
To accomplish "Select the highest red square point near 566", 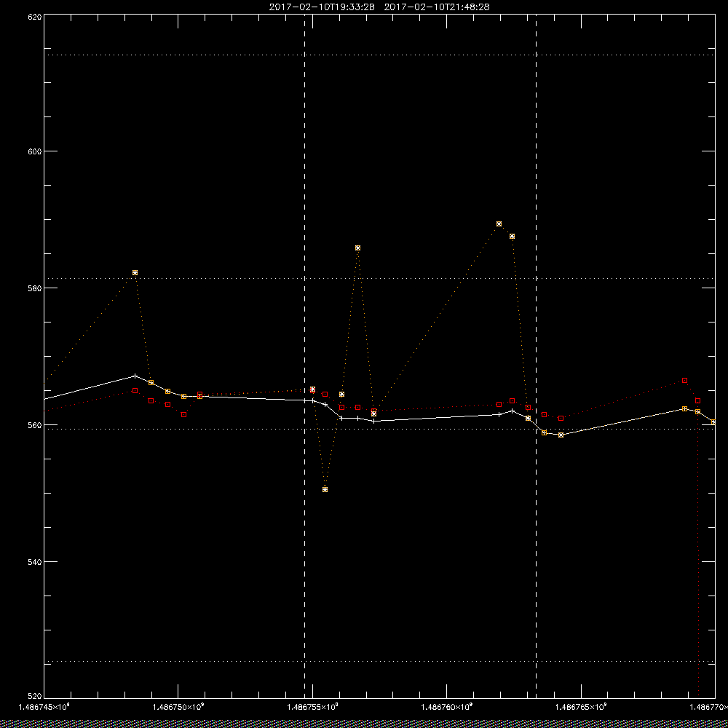I will 685,380.
